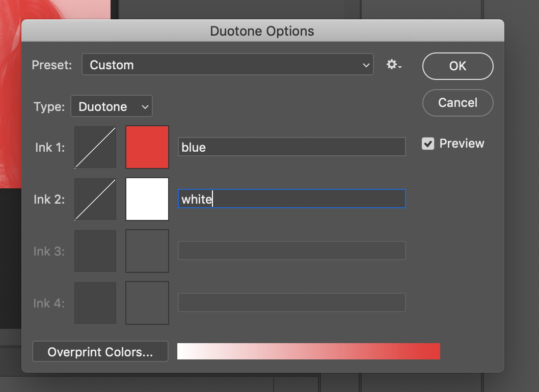
Task: Click the OK button
Action: point(457,66)
